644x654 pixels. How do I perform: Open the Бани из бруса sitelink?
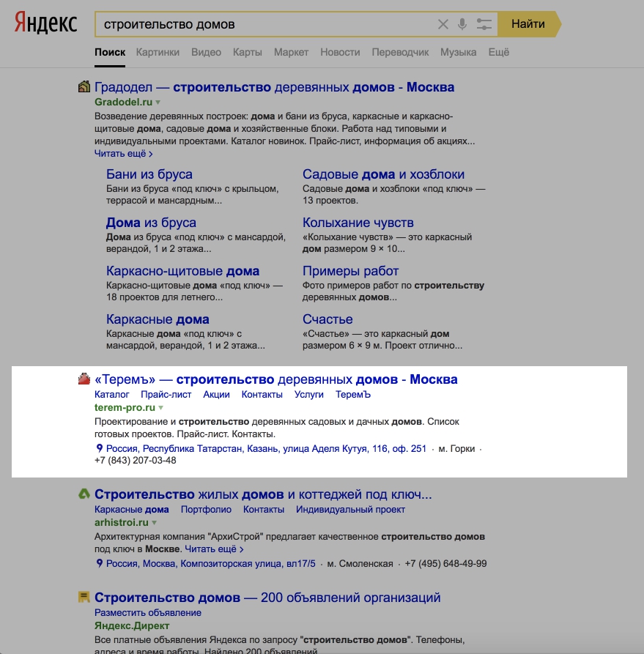pyautogui.click(x=149, y=174)
